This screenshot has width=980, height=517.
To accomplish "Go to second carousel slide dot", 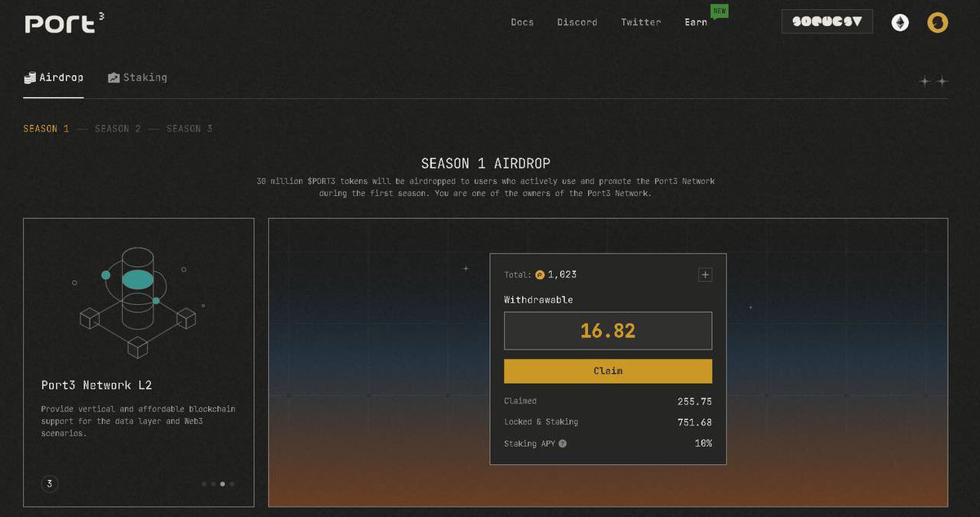I will point(213,484).
